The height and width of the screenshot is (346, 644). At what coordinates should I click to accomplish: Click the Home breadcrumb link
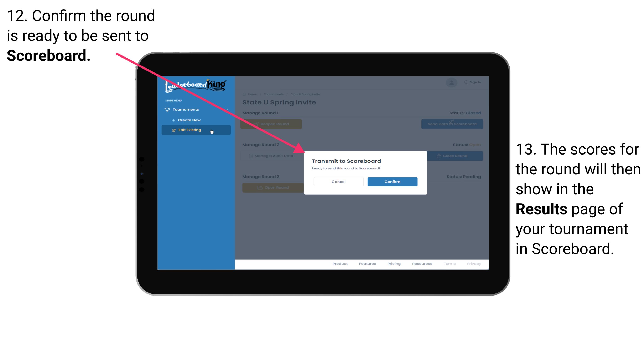click(252, 94)
